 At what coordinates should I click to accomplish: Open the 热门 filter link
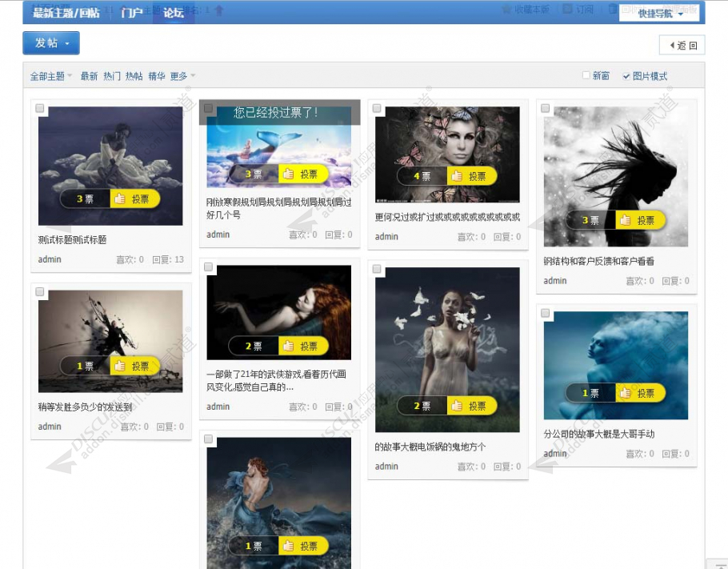pos(111,76)
